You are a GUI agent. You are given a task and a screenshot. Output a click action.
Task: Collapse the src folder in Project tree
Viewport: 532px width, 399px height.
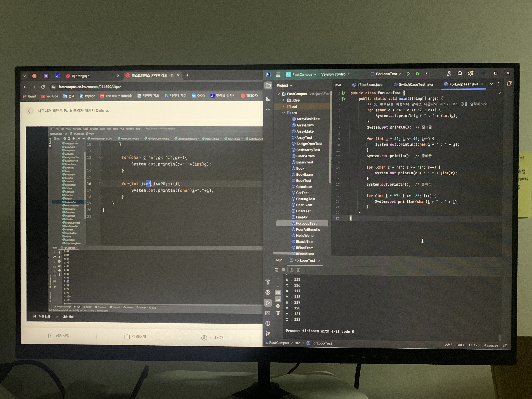click(x=284, y=113)
